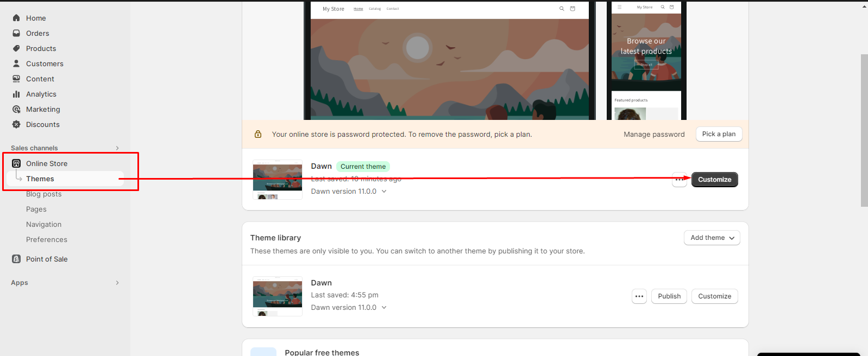Click the lock icon in password banner
This screenshot has height=356, width=868.
pyautogui.click(x=258, y=134)
